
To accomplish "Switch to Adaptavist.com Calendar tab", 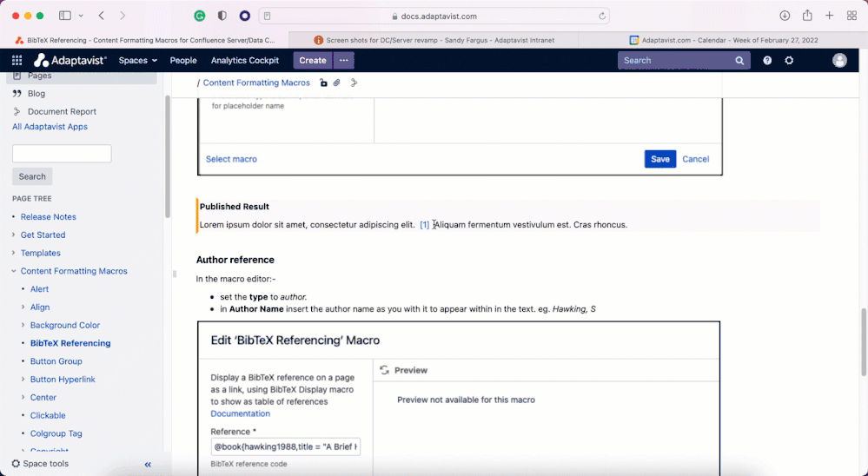I will point(723,40).
